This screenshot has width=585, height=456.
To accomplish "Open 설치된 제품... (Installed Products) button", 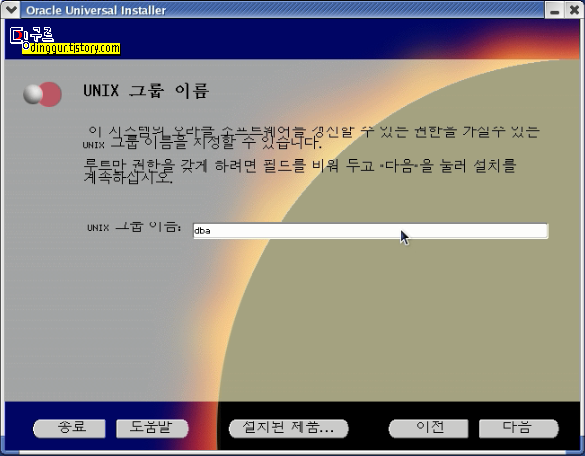I will (288, 428).
